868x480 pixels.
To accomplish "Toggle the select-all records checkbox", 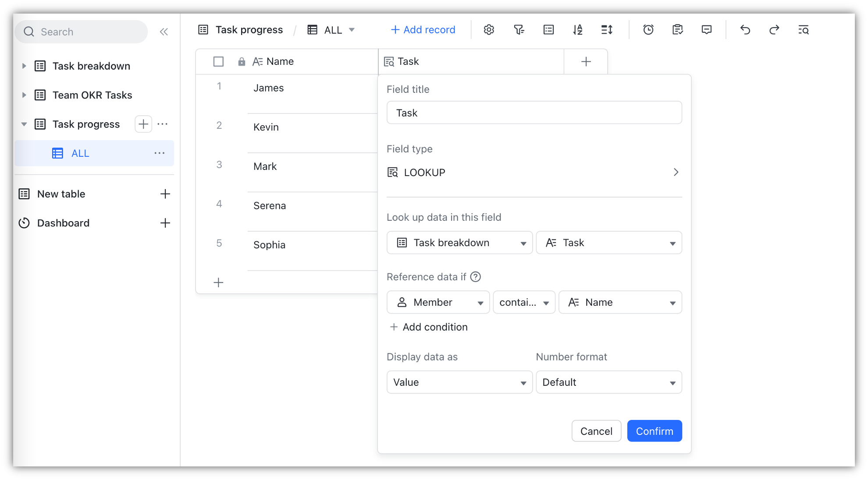I will tap(218, 61).
